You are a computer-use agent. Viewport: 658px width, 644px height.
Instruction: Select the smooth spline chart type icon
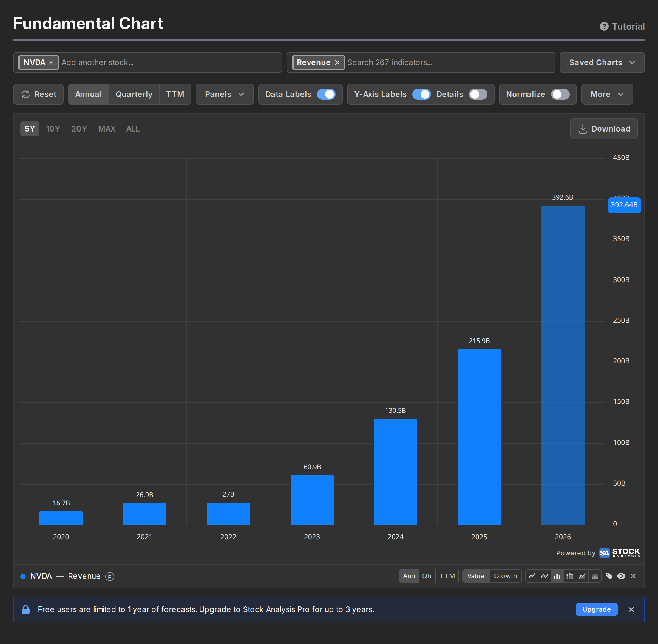[544, 576]
